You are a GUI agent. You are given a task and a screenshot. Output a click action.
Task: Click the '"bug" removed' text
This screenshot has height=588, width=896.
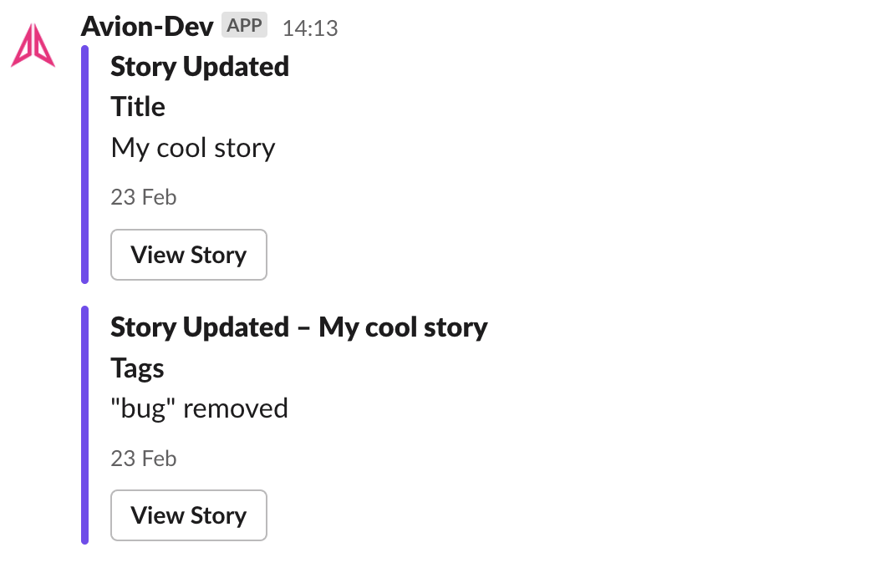pos(200,408)
